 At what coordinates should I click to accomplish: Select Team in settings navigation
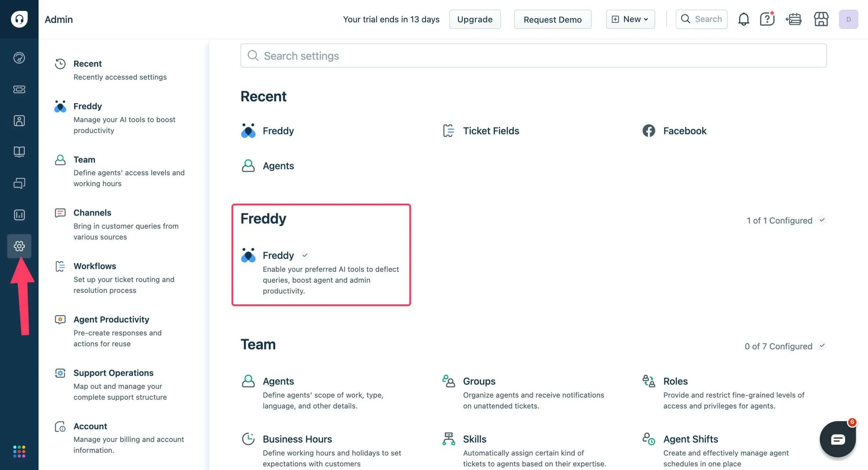click(120, 171)
